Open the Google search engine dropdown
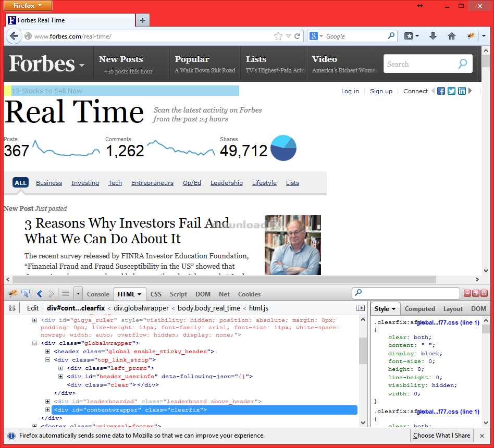 pyautogui.click(x=316, y=36)
